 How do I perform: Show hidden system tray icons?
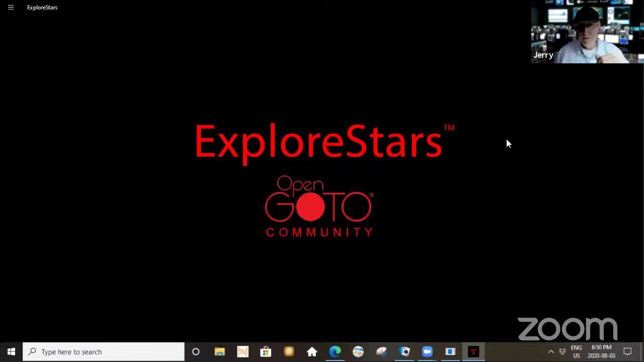click(x=551, y=352)
